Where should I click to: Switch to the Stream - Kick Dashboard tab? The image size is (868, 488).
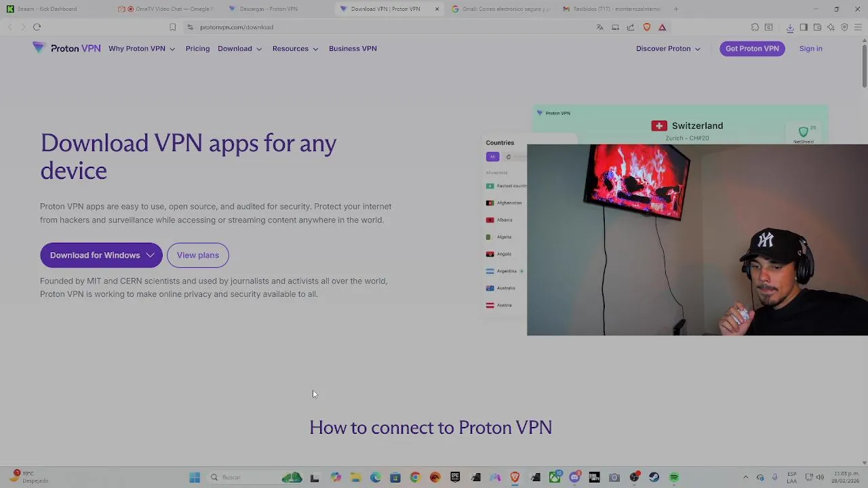pos(54,9)
